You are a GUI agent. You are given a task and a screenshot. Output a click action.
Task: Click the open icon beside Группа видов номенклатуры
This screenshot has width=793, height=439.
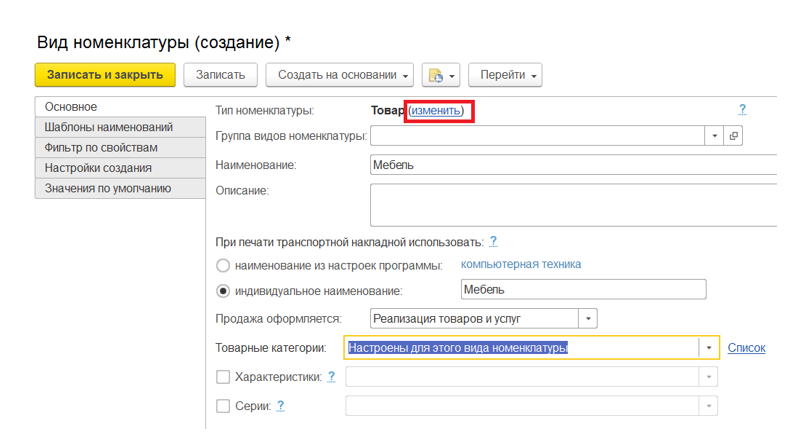point(734,136)
